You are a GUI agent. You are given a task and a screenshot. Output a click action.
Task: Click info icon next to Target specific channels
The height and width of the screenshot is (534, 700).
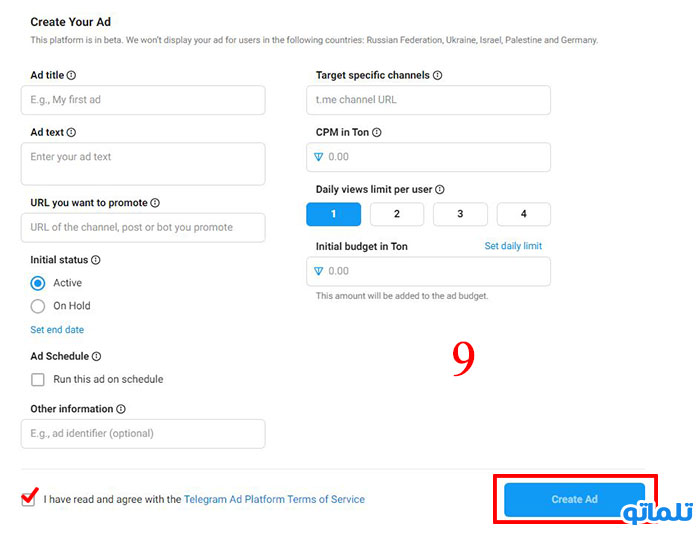coord(438,75)
